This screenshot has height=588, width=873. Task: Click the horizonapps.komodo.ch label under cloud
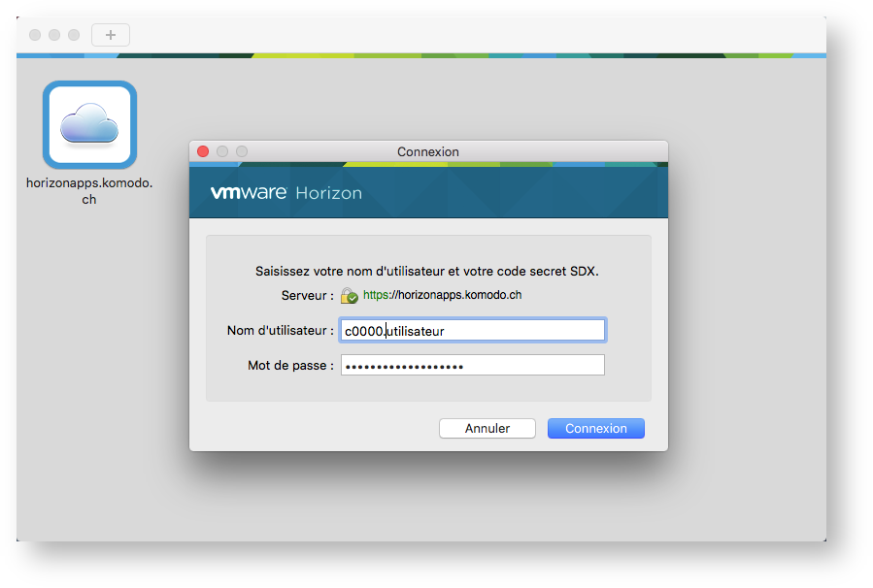coord(89,191)
